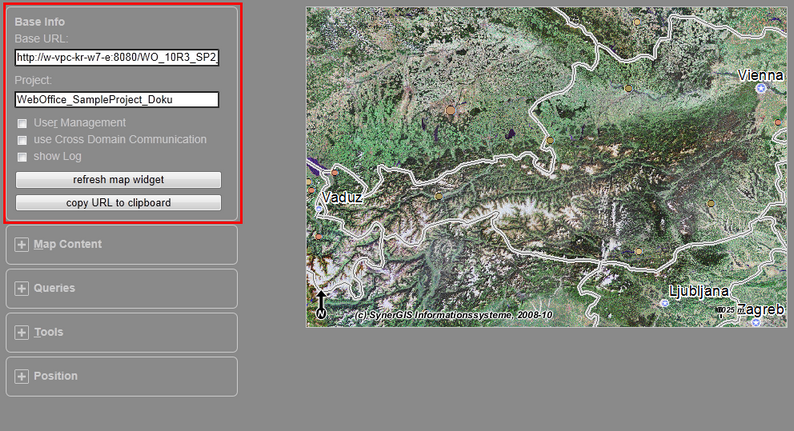794x431 pixels.
Task: Click the large orange city dot on map
Action: tap(450, 110)
